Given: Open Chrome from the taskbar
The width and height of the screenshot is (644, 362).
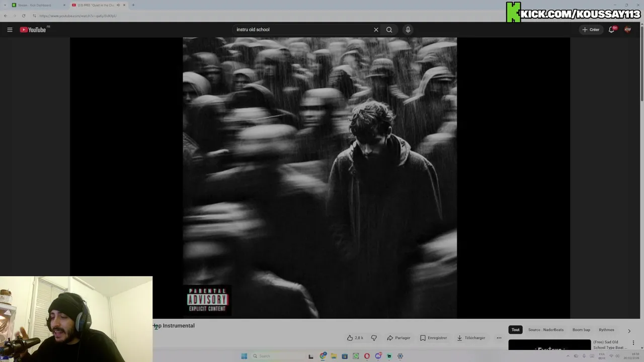Looking at the screenshot, I should 323,356.
